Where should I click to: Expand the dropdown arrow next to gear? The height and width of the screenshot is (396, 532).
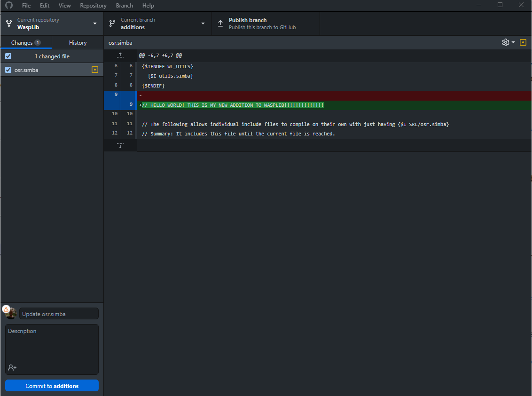point(513,42)
